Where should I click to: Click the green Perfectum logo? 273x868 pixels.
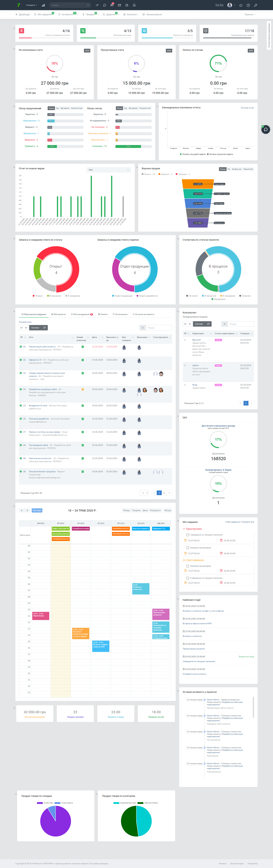(x=19, y=5)
